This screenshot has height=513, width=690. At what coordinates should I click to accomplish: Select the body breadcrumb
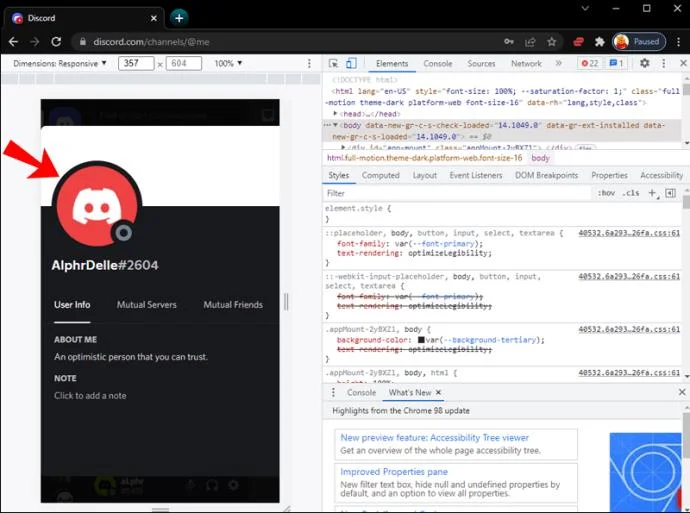point(540,158)
